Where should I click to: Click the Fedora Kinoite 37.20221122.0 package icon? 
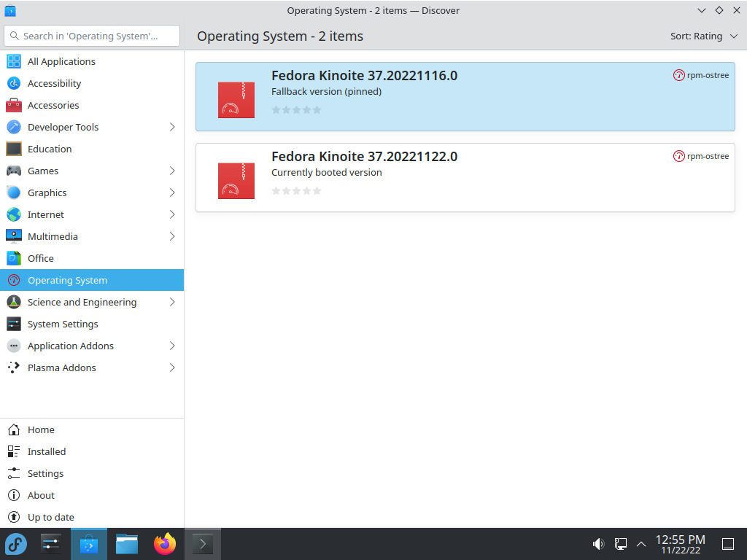pos(236,181)
